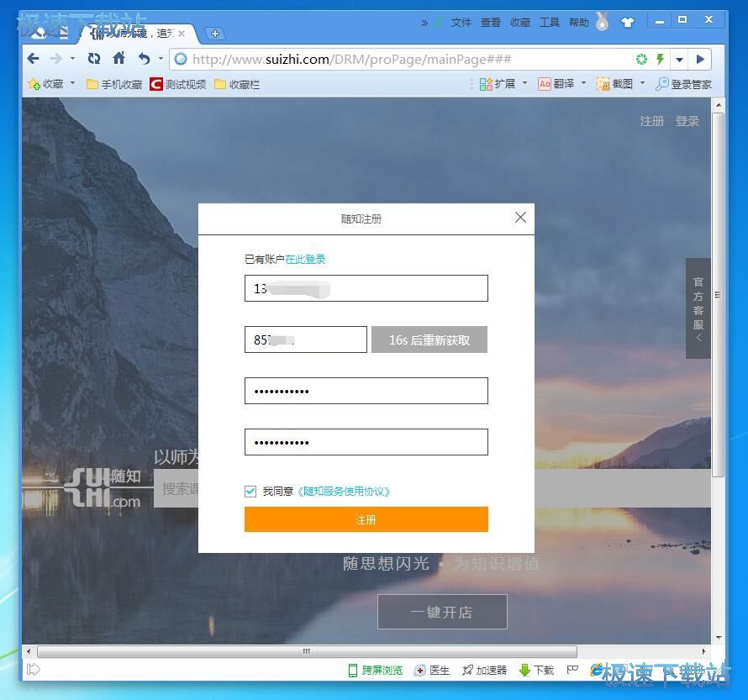Click the green spinning compatibility icon
The width and height of the screenshot is (748, 700).
click(641, 59)
